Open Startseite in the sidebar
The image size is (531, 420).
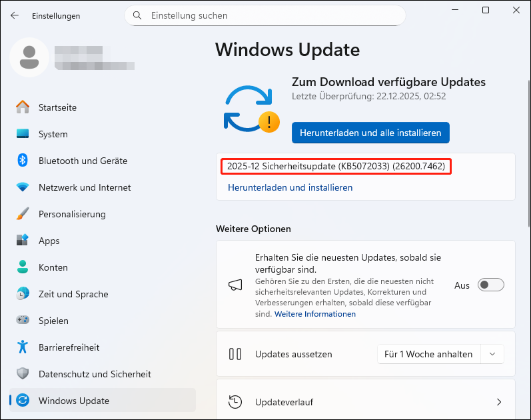(103, 107)
